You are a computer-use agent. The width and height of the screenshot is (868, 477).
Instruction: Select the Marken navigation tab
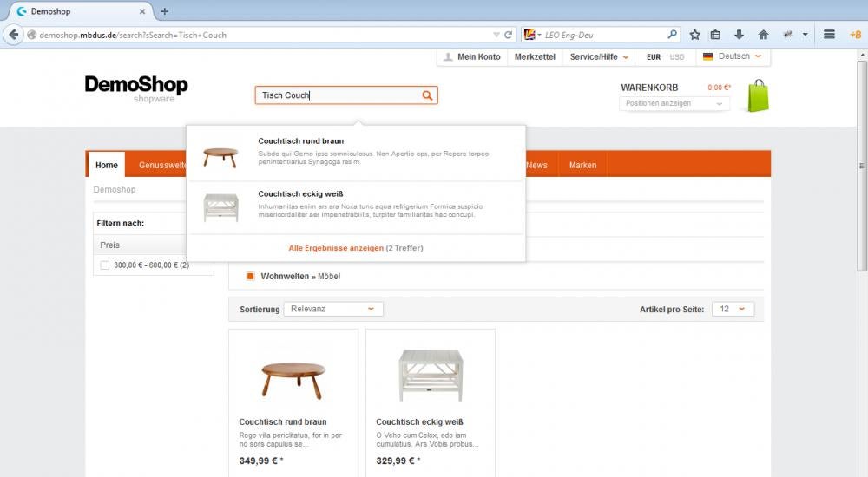coord(582,165)
